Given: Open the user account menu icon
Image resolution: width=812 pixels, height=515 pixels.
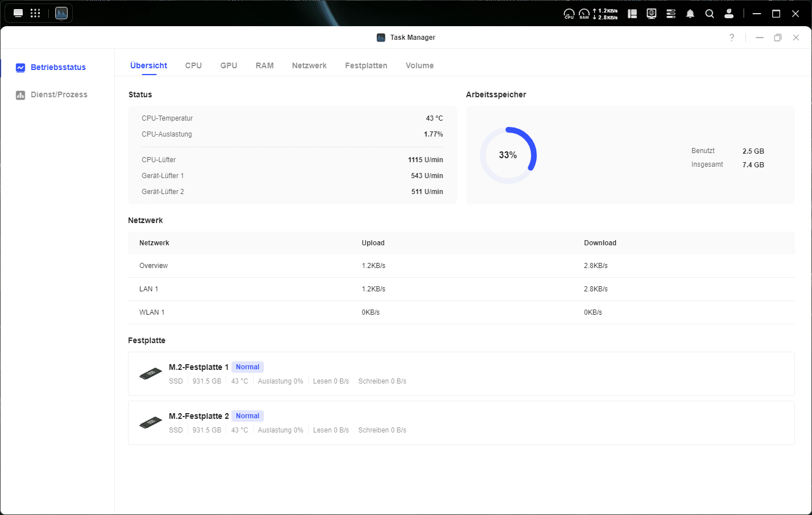Looking at the screenshot, I should pos(729,14).
